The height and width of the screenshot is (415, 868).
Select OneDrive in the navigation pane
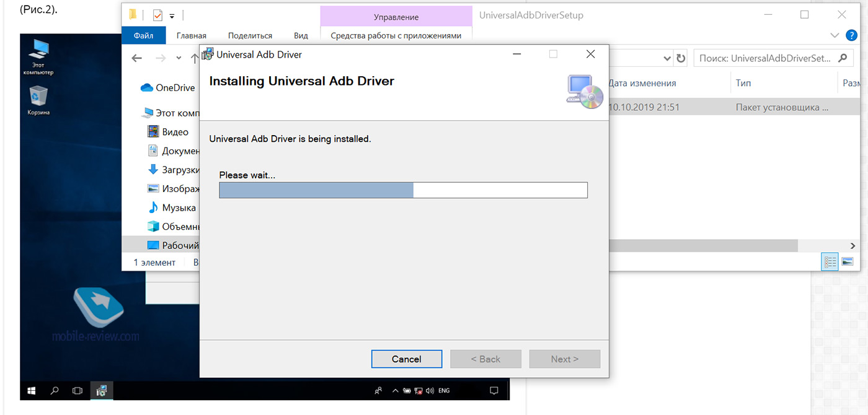pyautogui.click(x=168, y=87)
